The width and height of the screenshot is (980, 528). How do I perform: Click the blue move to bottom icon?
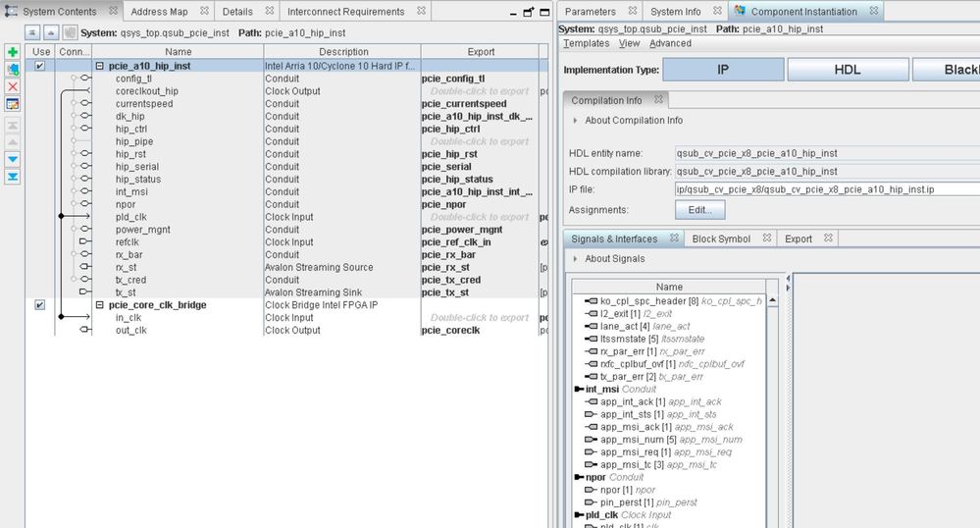click(13, 177)
